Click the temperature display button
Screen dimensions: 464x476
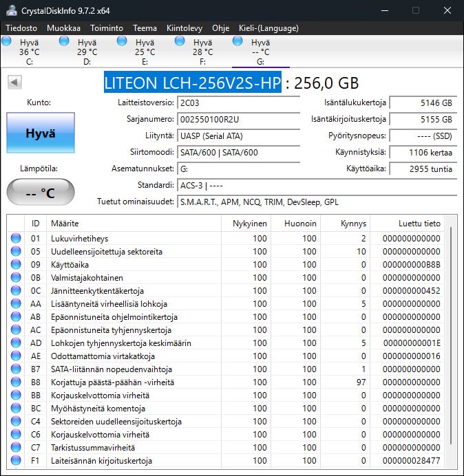(x=40, y=193)
